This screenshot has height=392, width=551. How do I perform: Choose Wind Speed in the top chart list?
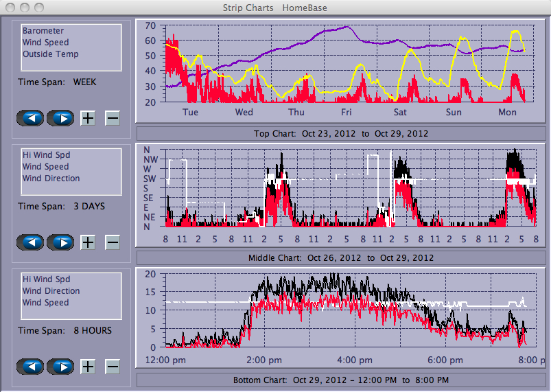click(x=45, y=43)
